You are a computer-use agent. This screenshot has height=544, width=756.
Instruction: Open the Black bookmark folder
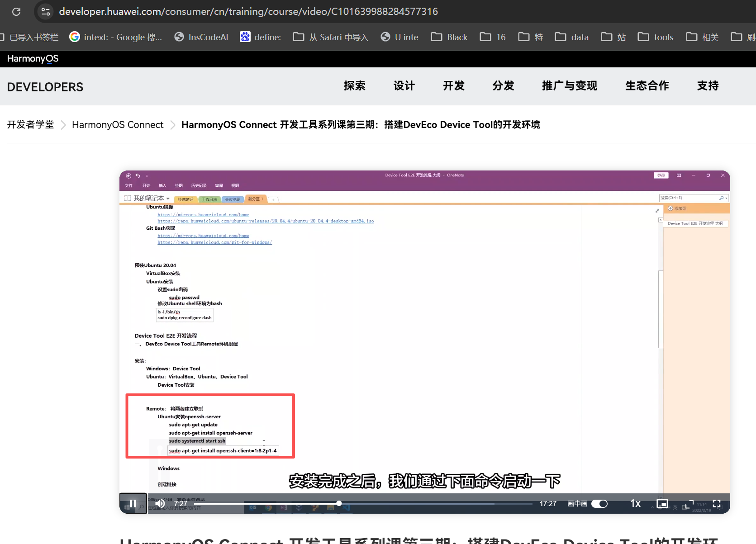[449, 37]
